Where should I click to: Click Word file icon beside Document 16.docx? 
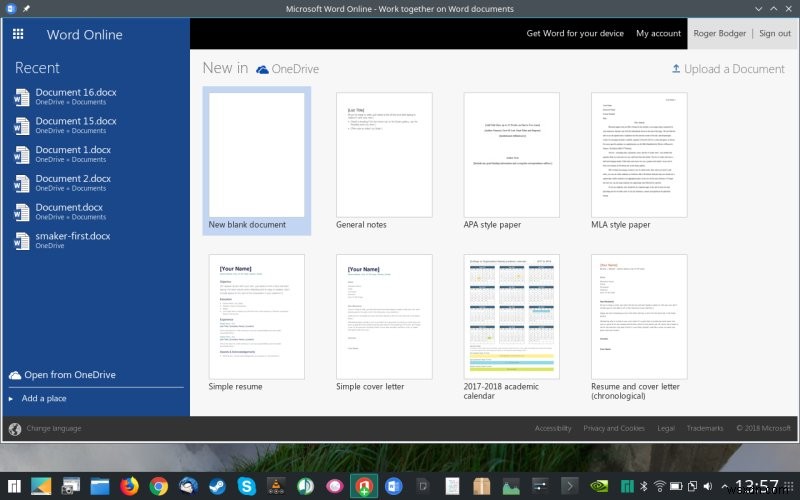click(21, 97)
